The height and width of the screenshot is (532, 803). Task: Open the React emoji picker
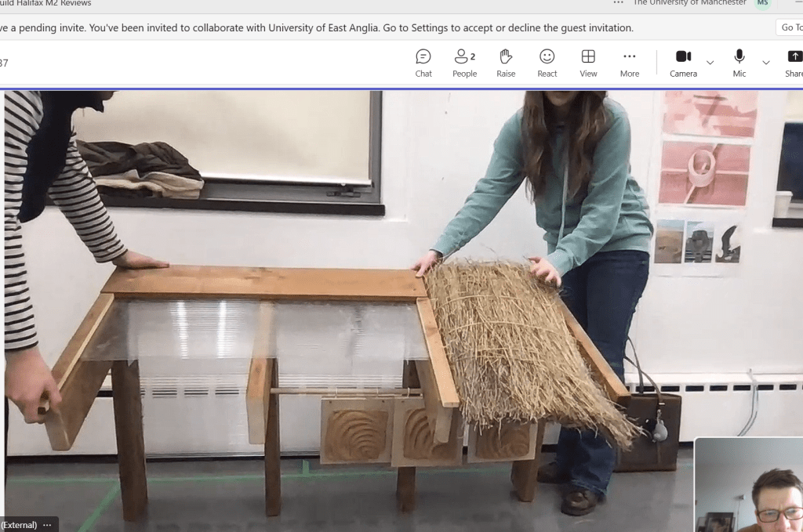[547, 63]
